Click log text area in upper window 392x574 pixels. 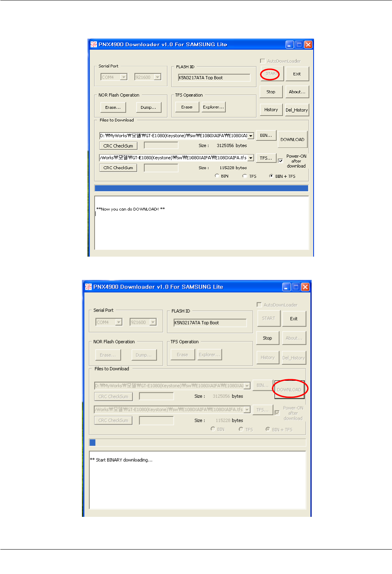coord(201,223)
